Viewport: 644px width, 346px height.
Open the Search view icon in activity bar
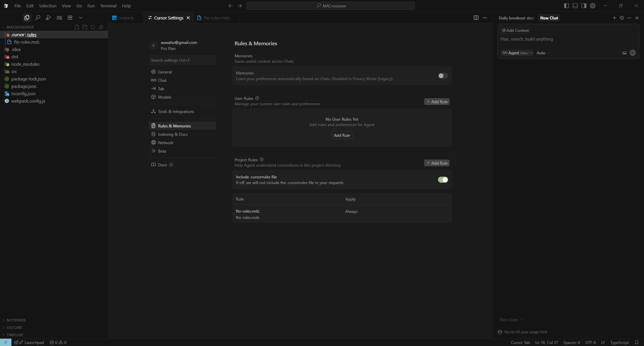pyautogui.click(x=38, y=17)
